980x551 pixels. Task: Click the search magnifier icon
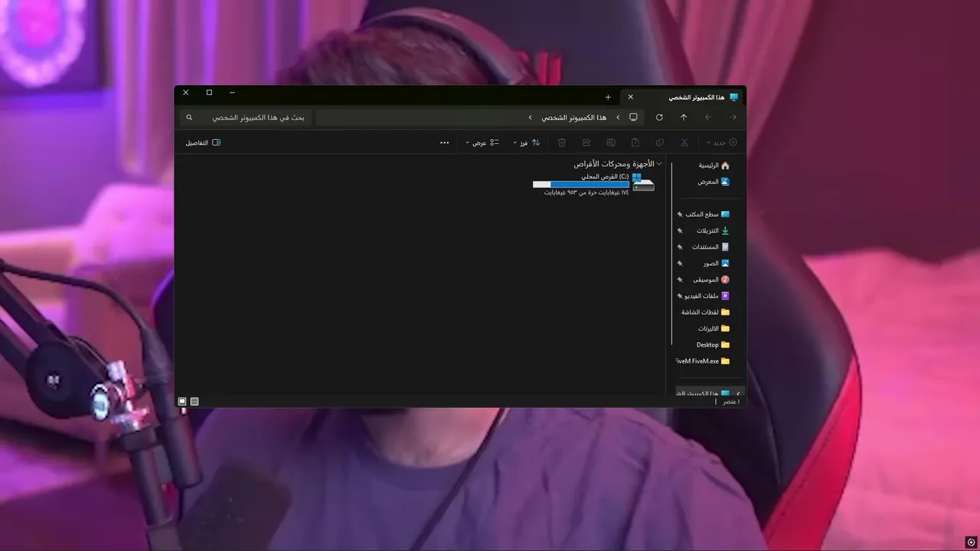pyautogui.click(x=189, y=117)
